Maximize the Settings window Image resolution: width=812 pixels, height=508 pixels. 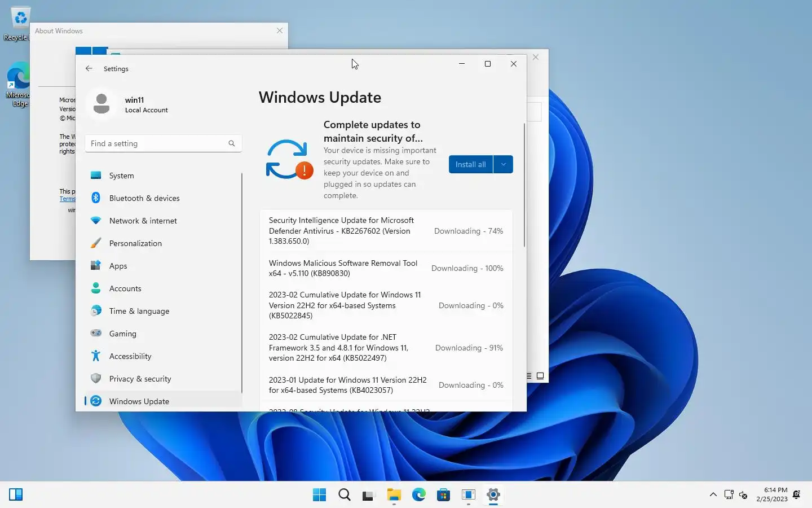click(488, 64)
